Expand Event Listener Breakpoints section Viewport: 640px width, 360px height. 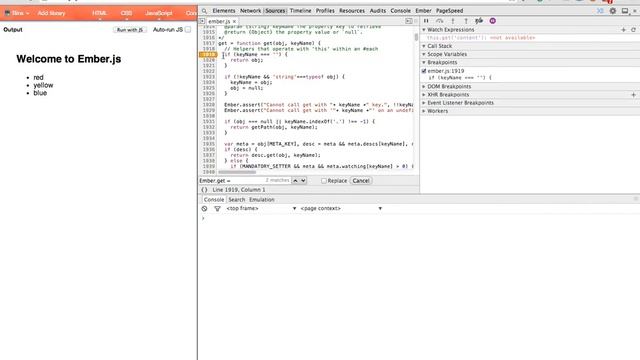point(424,103)
